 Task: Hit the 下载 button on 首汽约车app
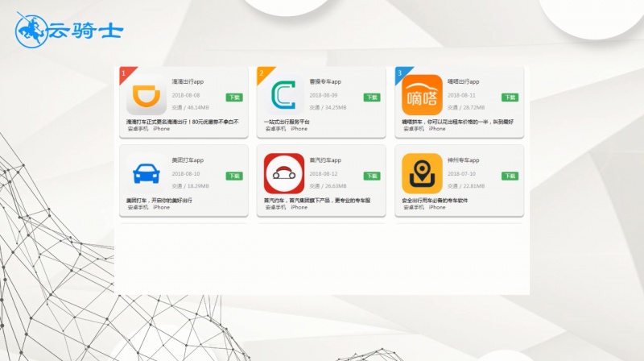pos(372,176)
